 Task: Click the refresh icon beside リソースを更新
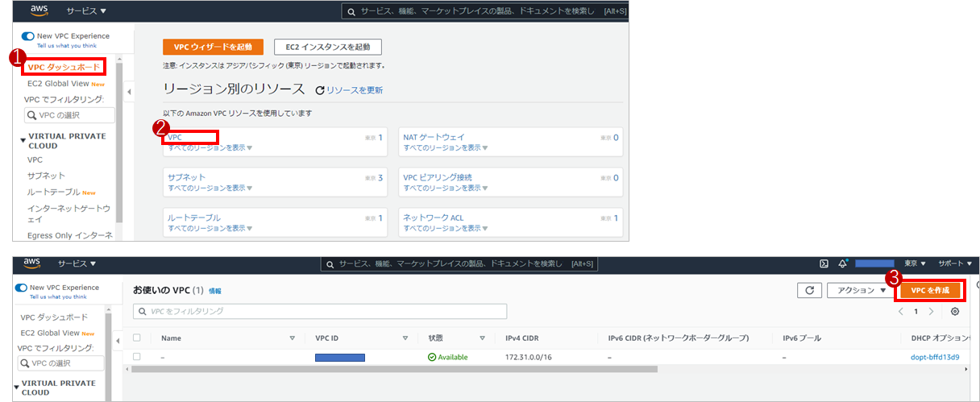click(320, 90)
